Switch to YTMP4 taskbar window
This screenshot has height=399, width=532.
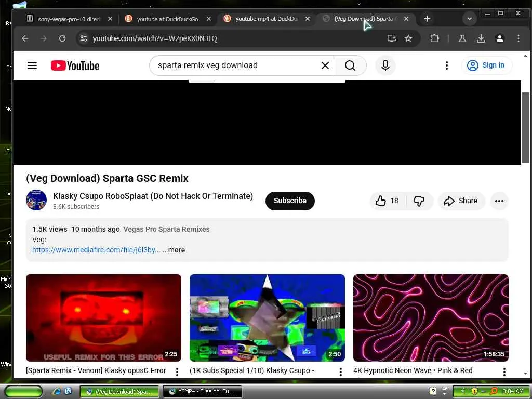click(x=203, y=392)
